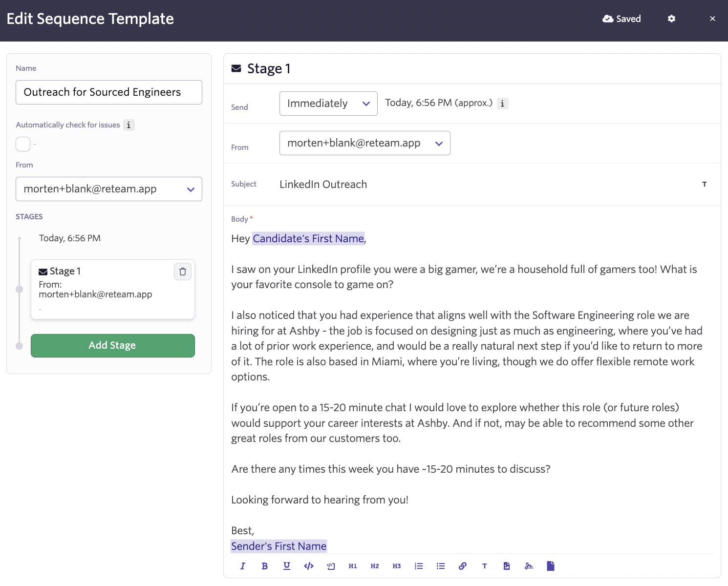Screen dimensions: 728x586
Task: Delete Stage 1 with the trash icon
Action: (183, 272)
